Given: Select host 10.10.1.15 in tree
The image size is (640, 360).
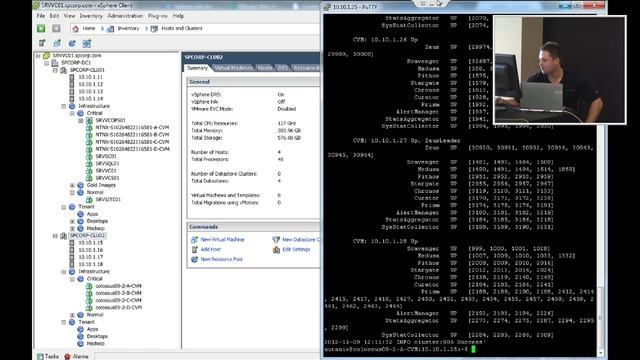Looking at the screenshot, I should point(90,243).
